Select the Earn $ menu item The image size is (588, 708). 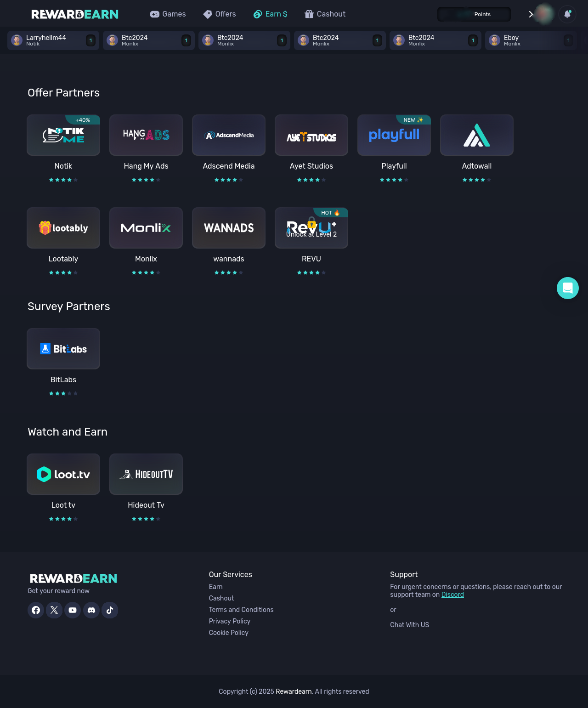[271, 14]
